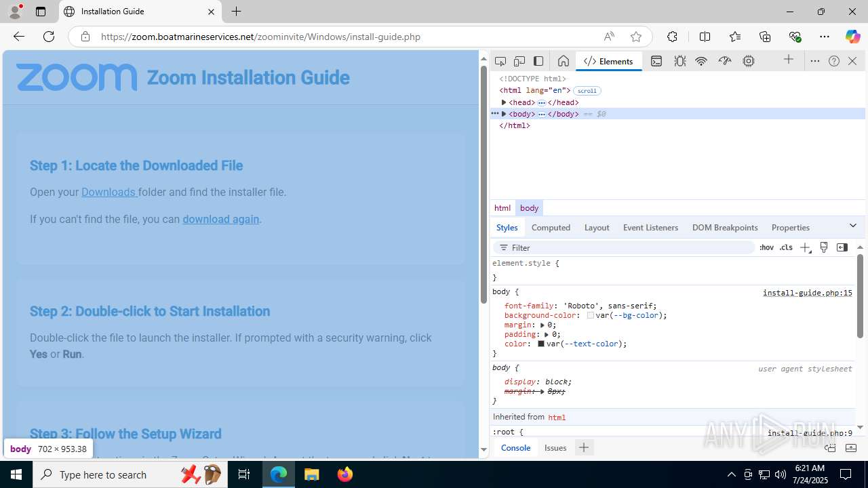This screenshot has width=868, height=488.
Task: Open the Issues drawer tab
Action: pyautogui.click(x=555, y=447)
